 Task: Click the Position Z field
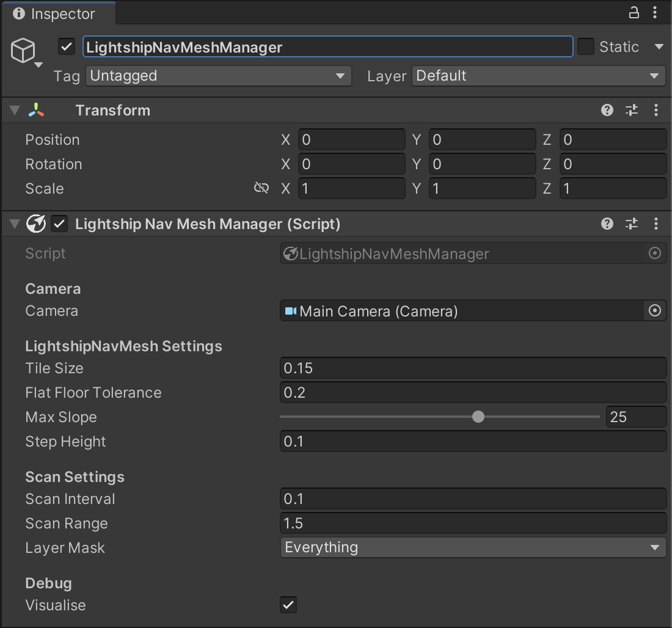tap(613, 139)
